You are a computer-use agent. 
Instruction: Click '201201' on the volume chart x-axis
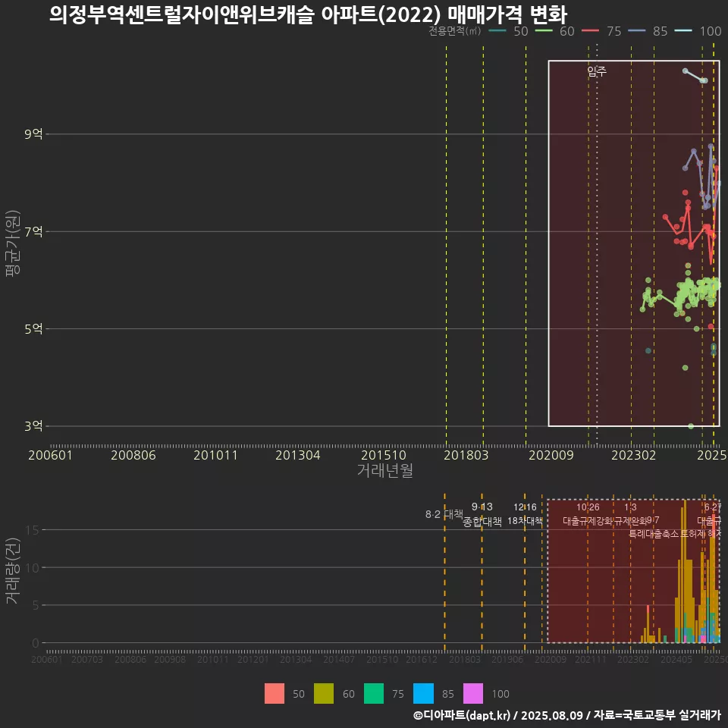(x=253, y=659)
